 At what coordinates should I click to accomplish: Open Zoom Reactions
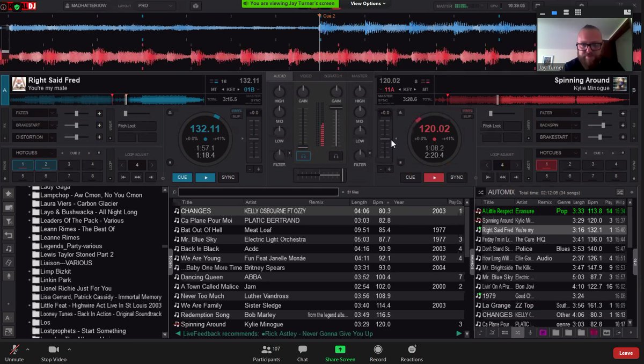point(412,353)
